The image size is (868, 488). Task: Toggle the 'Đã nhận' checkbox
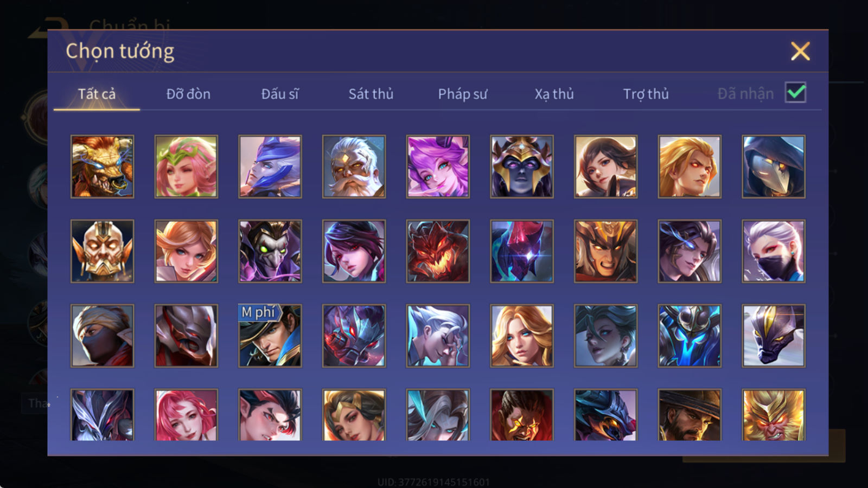[x=795, y=93]
